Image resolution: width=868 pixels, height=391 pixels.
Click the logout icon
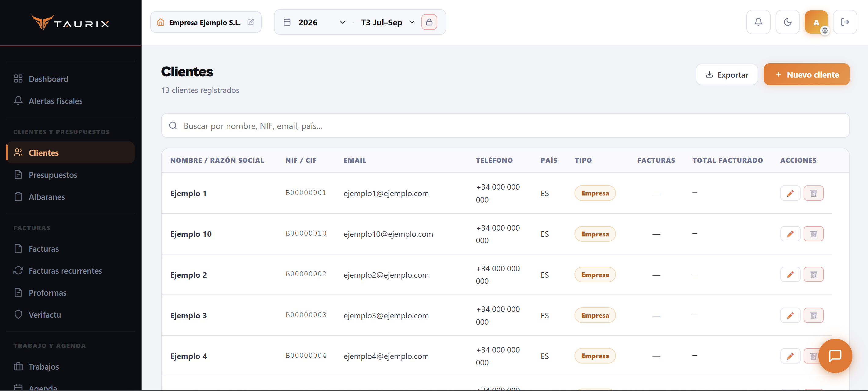tap(845, 22)
